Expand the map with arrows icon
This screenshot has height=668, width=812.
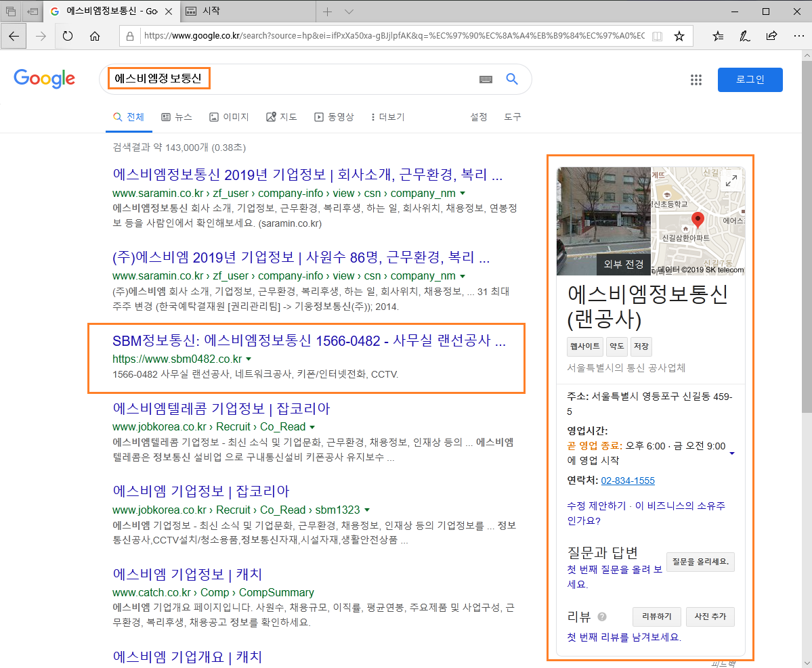tap(731, 181)
